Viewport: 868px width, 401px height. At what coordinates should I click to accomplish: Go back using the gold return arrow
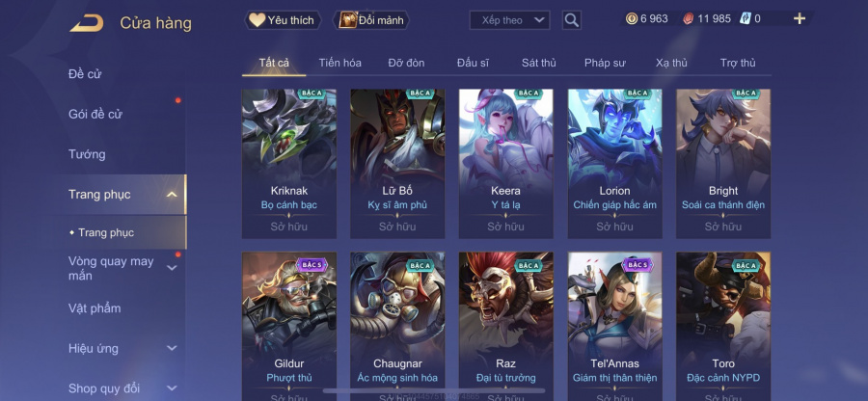pos(87,23)
